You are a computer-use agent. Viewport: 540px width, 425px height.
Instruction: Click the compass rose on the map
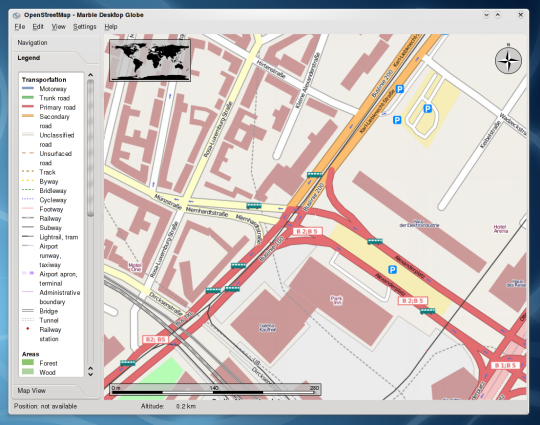point(508,61)
